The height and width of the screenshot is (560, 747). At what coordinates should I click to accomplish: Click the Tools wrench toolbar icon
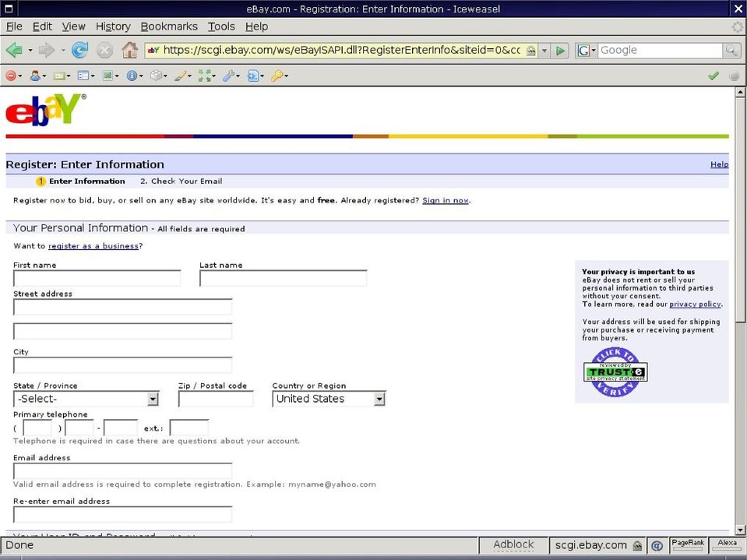(x=229, y=76)
